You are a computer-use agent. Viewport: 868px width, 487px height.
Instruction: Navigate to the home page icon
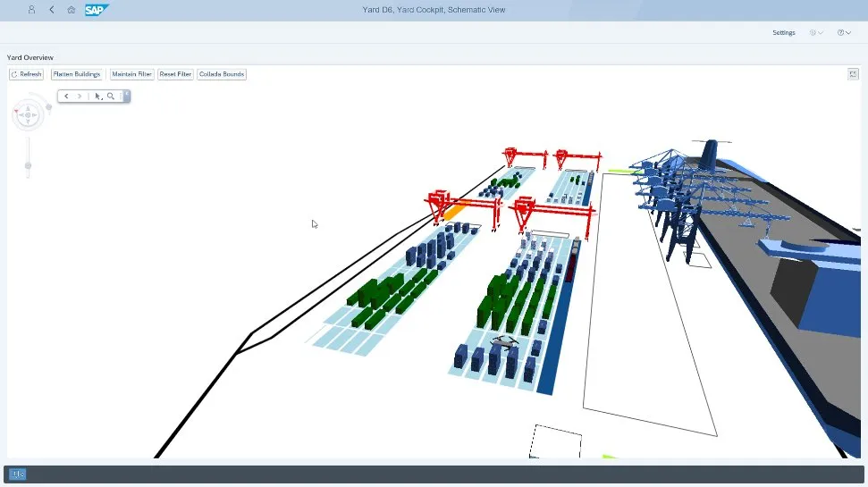pos(72,10)
